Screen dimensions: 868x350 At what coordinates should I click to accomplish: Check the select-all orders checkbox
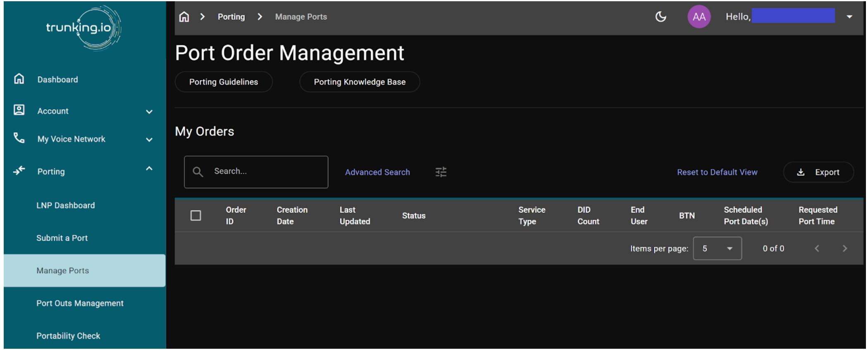tap(196, 216)
